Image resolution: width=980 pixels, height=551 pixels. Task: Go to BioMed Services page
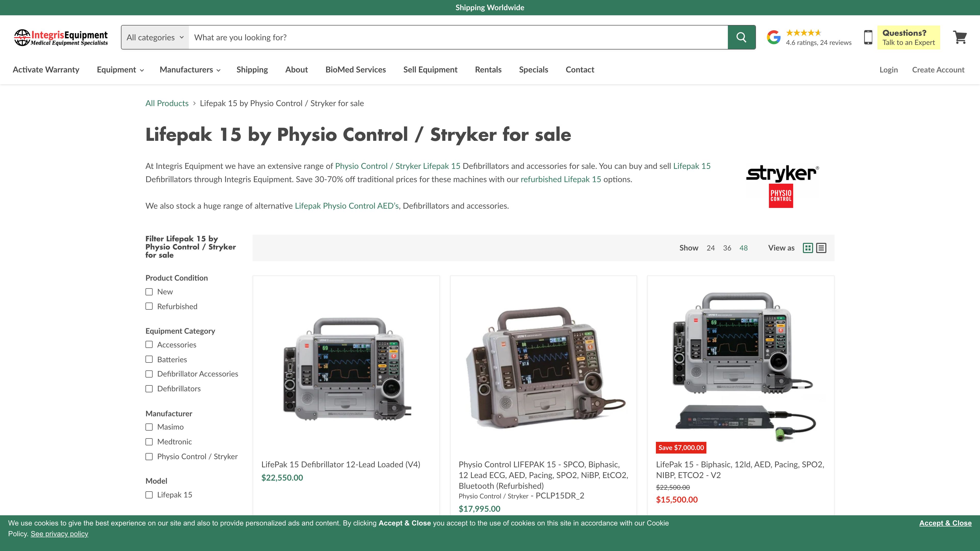tap(355, 70)
